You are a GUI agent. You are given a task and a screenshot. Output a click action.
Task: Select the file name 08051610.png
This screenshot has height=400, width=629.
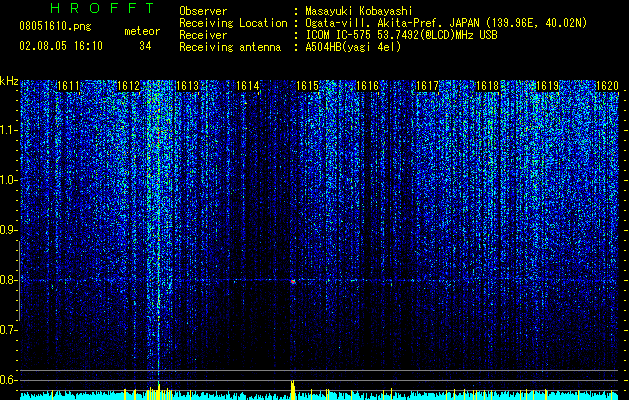55,27
